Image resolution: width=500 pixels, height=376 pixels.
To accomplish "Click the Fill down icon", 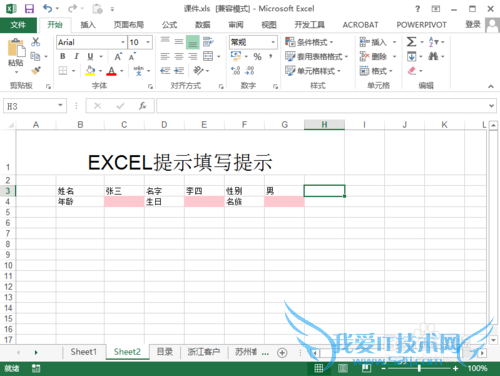I will 412,56.
